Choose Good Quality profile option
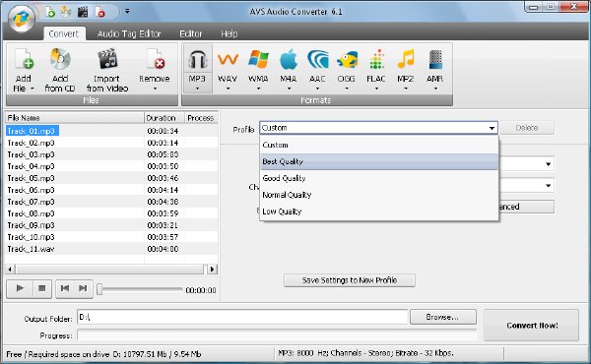591x364 pixels. click(x=379, y=178)
